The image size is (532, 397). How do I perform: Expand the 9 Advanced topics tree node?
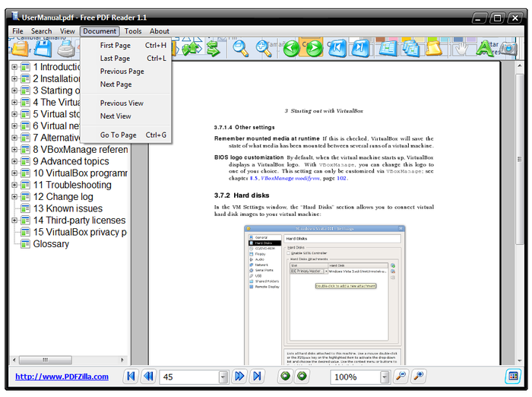14,161
